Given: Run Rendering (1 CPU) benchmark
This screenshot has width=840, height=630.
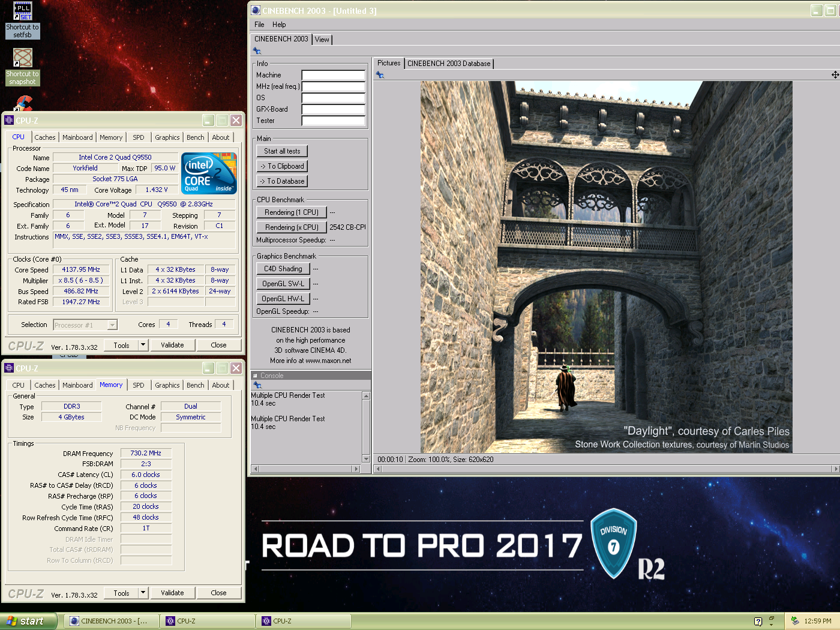Looking at the screenshot, I should 292,212.
